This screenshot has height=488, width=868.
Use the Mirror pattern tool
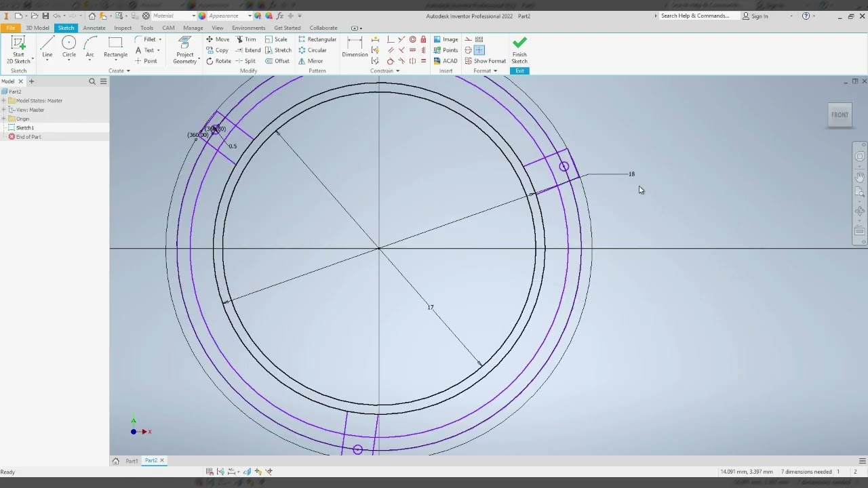pyautogui.click(x=311, y=61)
